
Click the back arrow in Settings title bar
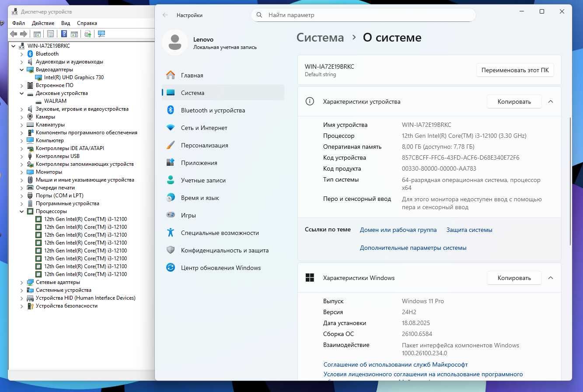(x=165, y=15)
